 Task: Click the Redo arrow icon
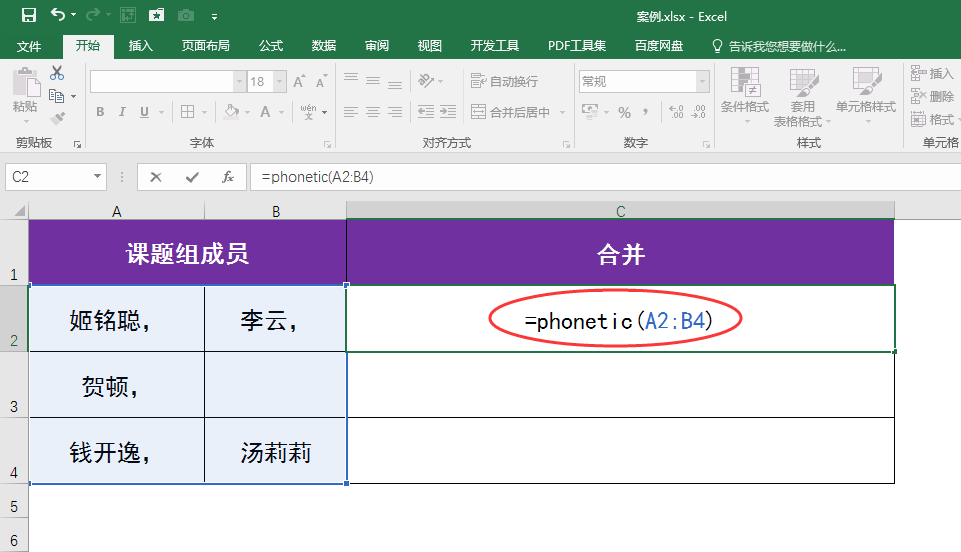pos(93,14)
